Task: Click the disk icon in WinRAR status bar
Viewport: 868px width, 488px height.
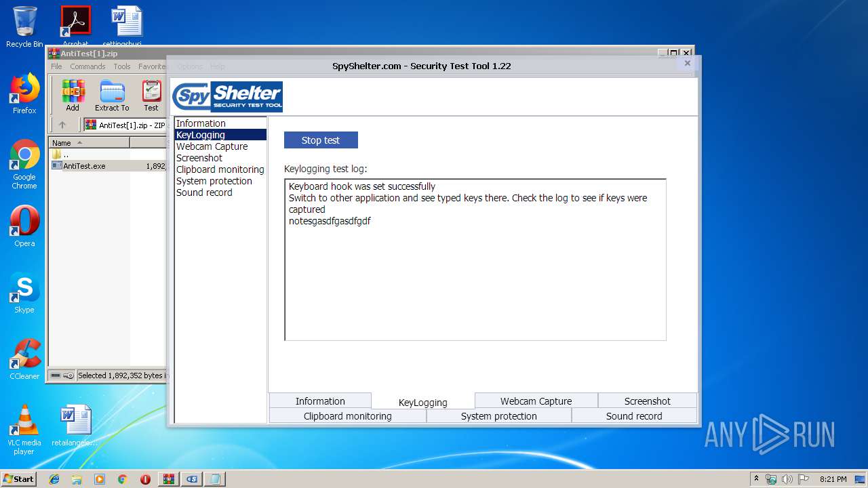Action: 56,375
